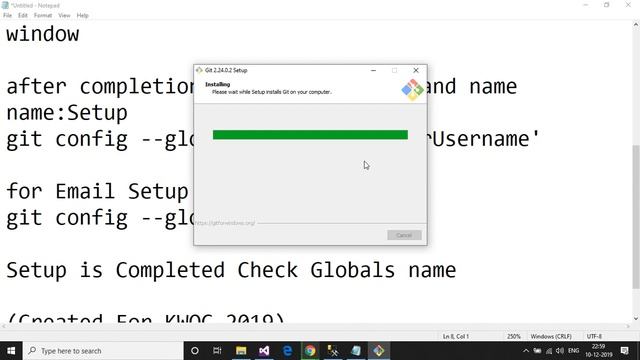The image size is (640, 360).
Task: Click the Git Setup title bar icon
Action: 199,70
